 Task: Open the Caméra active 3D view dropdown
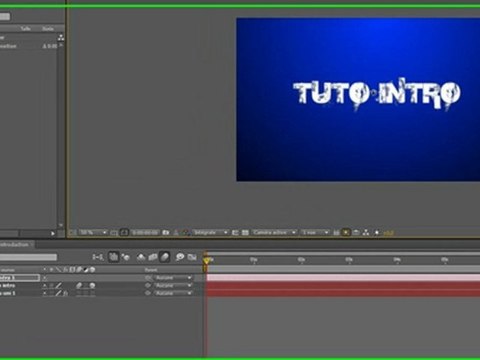(x=274, y=232)
